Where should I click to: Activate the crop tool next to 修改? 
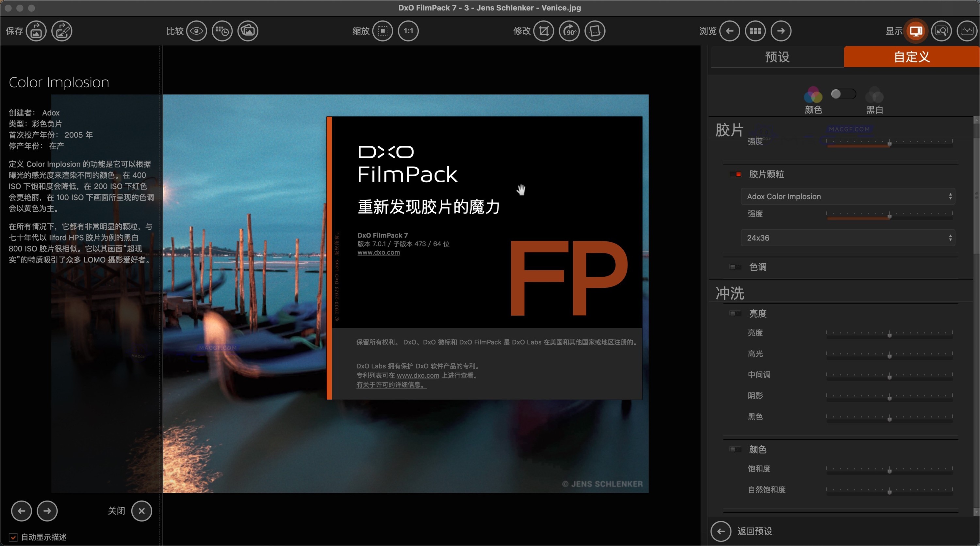[x=543, y=31]
